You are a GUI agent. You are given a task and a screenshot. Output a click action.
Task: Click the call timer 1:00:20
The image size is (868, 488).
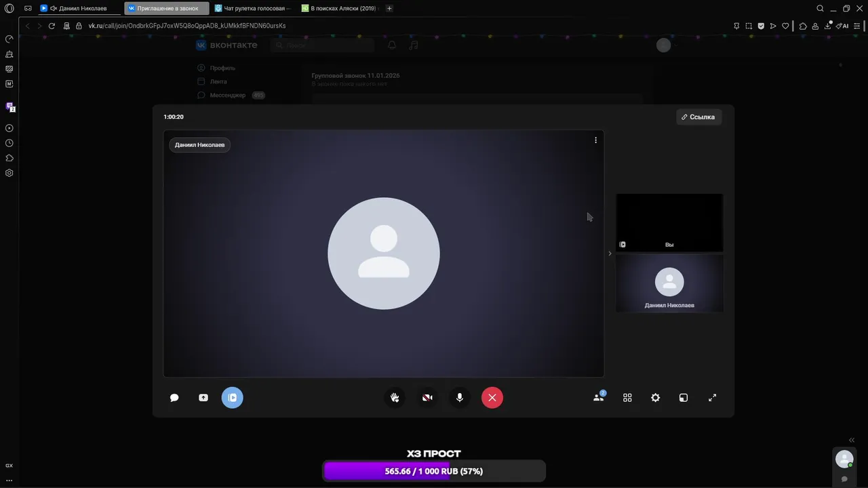tap(174, 117)
